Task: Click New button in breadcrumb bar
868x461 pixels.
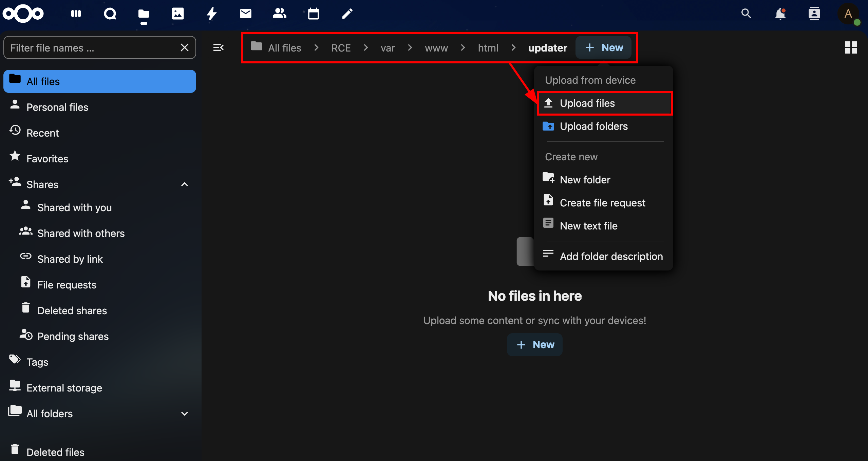Action: click(x=604, y=47)
